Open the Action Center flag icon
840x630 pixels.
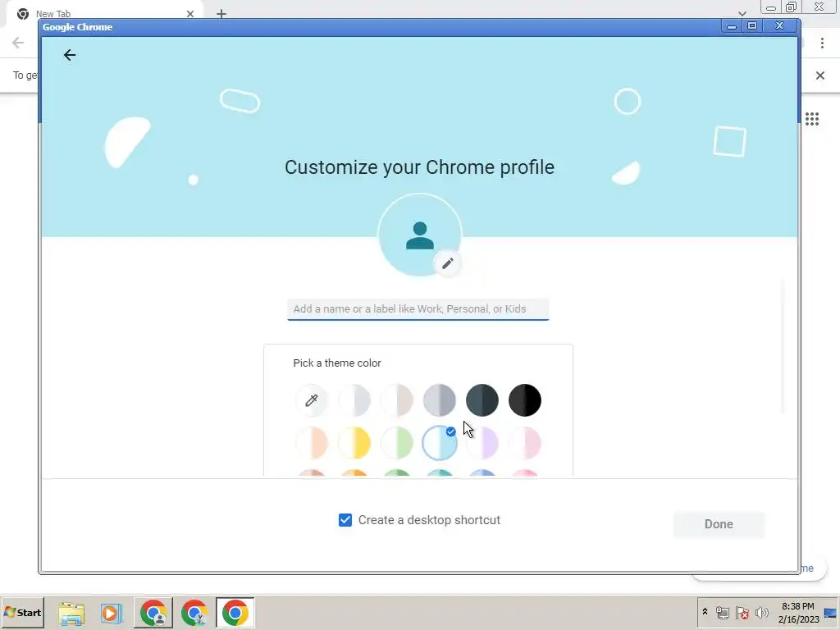(x=742, y=612)
